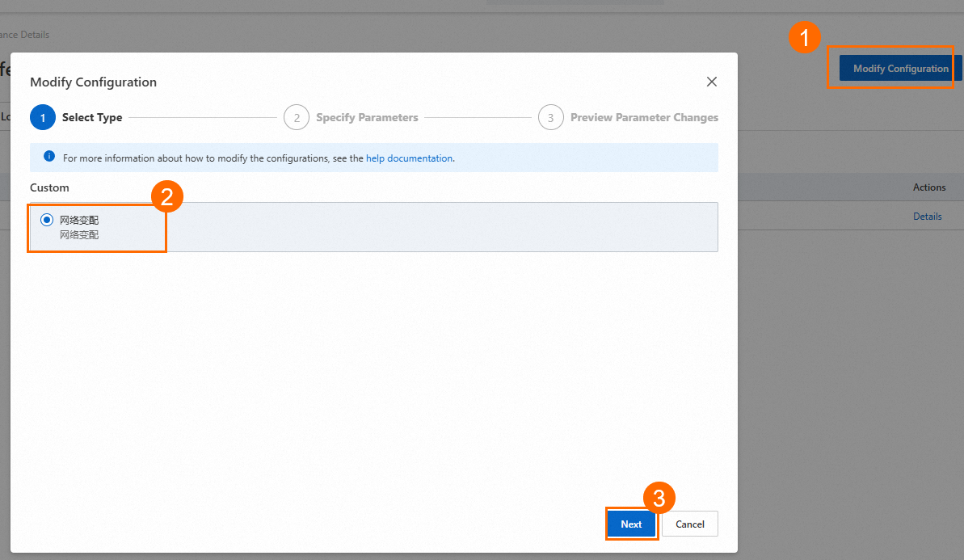Click the Modify Configuration dialog title
Image resolution: width=964 pixels, height=560 pixels.
tap(94, 82)
